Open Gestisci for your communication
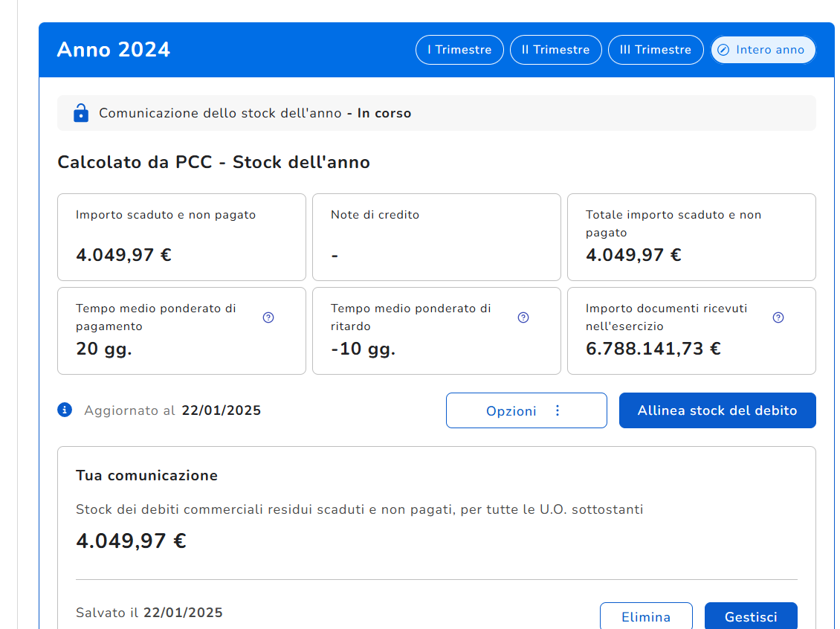The width and height of the screenshot is (840, 629). click(x=751, y=616)
